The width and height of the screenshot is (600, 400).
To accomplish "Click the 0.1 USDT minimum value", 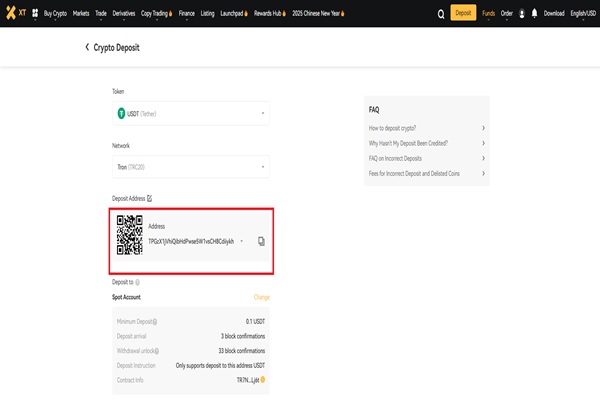I will 255,322.
